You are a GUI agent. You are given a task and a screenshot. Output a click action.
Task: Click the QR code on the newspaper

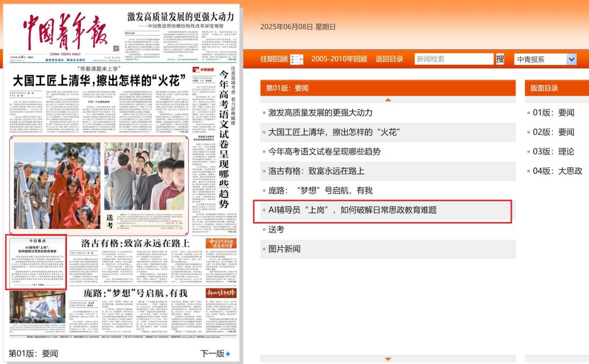tap(116, 48)
